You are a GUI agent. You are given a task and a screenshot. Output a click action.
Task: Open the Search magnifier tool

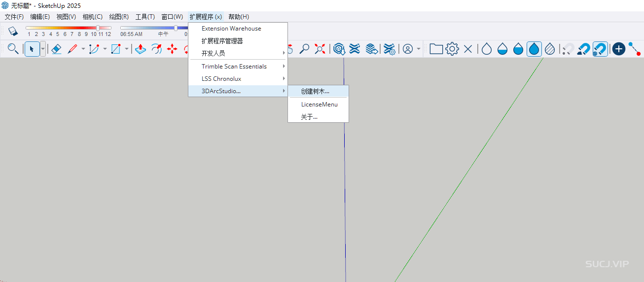pyautogui.click(x=13, y=49)
